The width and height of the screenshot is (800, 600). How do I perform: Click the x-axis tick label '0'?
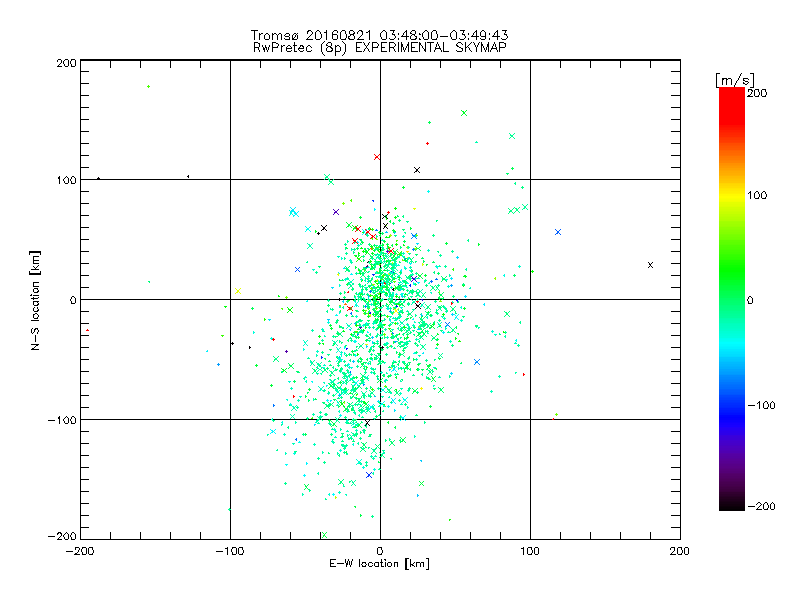[x=380, y=551]
